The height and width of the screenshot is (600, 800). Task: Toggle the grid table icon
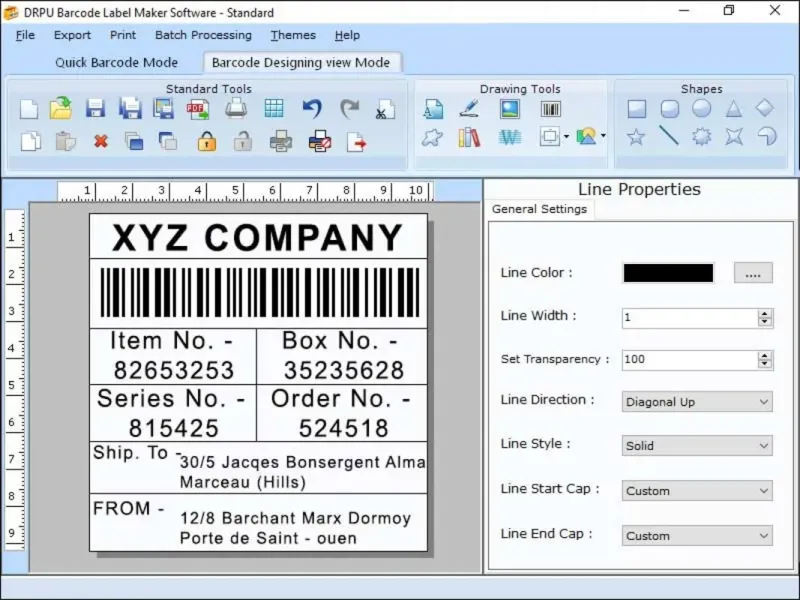tap(274, 109)
